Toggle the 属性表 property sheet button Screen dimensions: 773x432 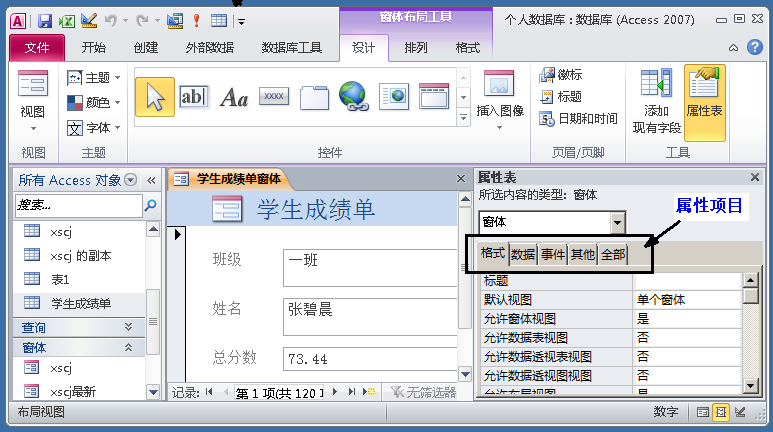[704, 103]
